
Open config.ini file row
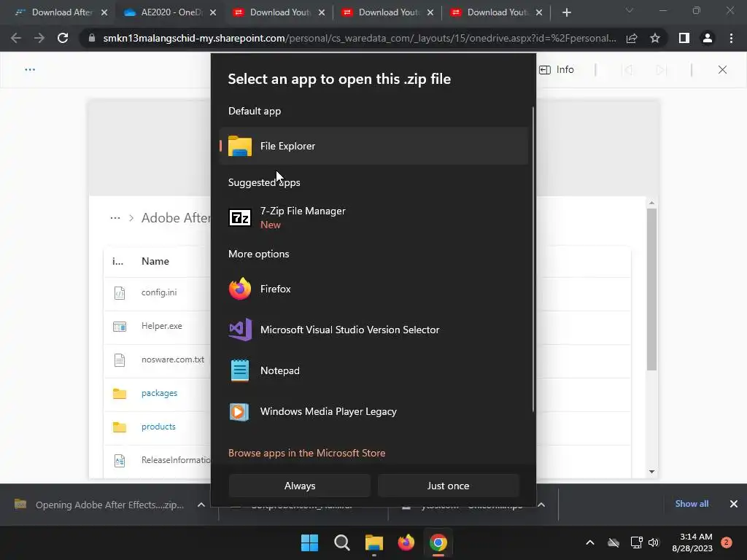tap(158, 292)
